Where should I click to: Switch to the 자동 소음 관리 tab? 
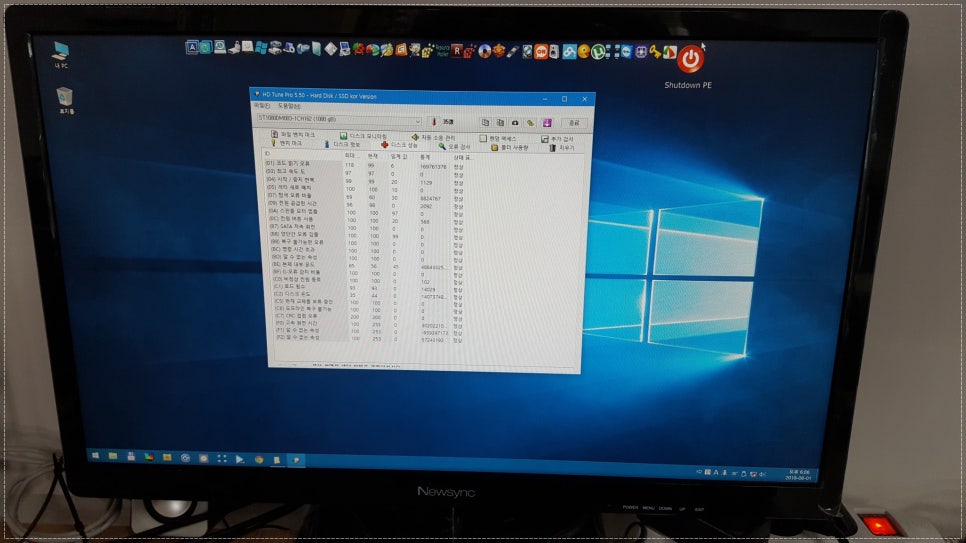pos(433,137)
